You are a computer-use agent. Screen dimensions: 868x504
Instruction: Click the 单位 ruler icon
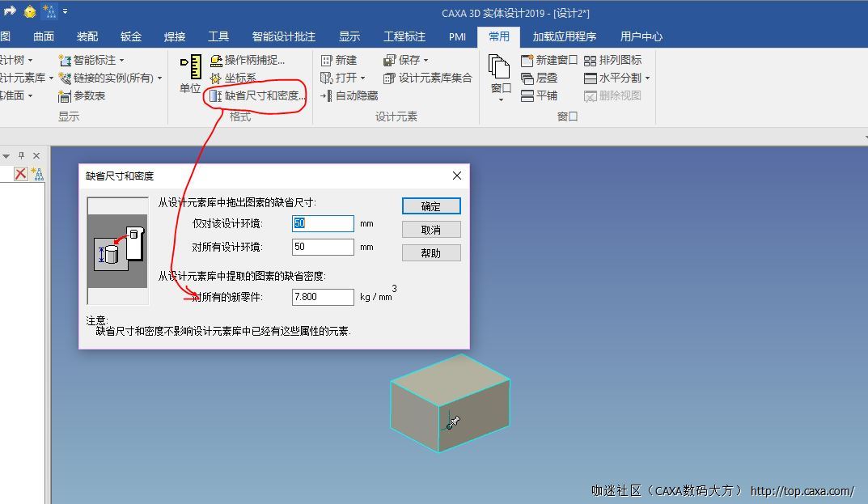(190, 66)
